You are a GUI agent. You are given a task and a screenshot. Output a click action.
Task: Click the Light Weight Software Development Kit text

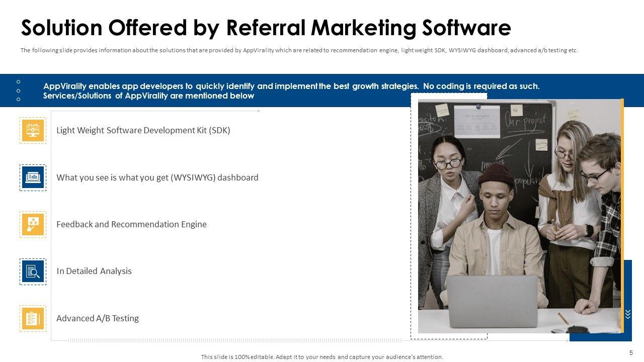click(x=143, y=130)
